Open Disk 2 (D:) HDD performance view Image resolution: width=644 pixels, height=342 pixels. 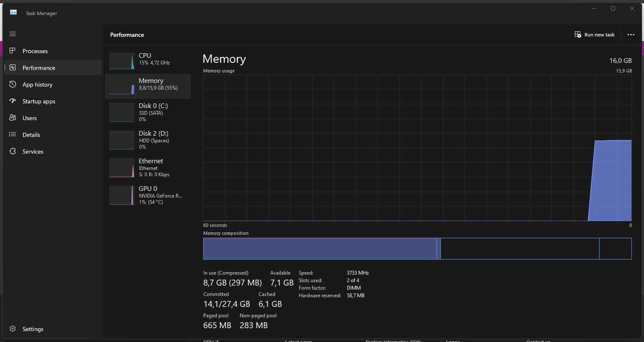coord(148,140)
